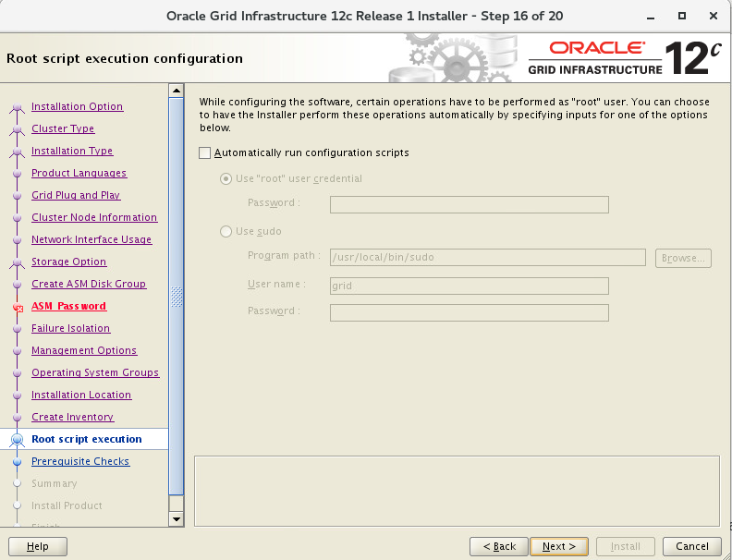Viewport: 732px width, 560px height.
Task: Click the Installation Type branch node icon
Action: coord(18,152)
